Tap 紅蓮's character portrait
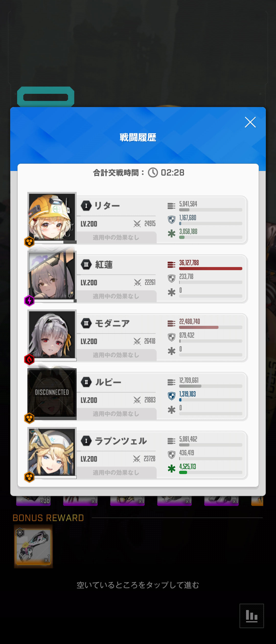The image size is (276, 644). pos(52,275)
